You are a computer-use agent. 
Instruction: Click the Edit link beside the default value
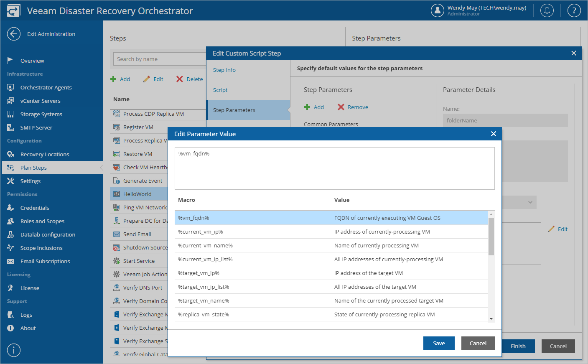pos(558,229)
